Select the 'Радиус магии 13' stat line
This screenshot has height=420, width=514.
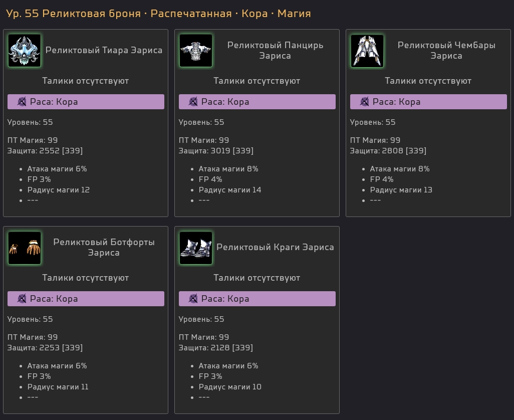click(401, 190)
